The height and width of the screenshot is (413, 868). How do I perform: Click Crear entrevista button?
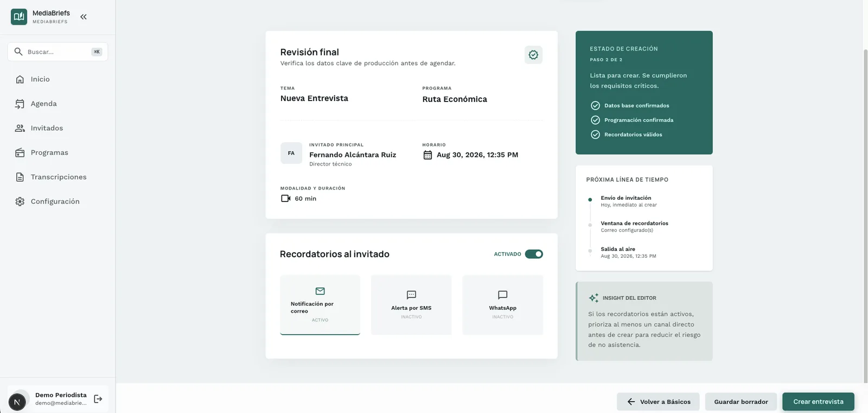point(818,402)
